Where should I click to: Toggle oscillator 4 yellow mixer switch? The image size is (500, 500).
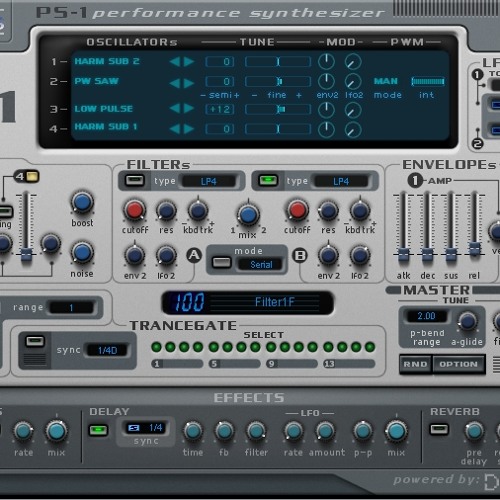32,176
